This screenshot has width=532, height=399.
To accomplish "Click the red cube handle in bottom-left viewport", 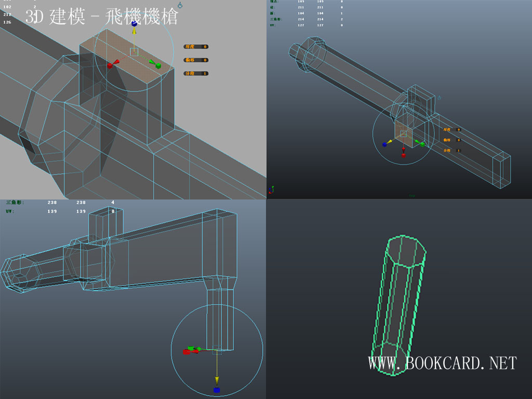I will click(186, 352).
